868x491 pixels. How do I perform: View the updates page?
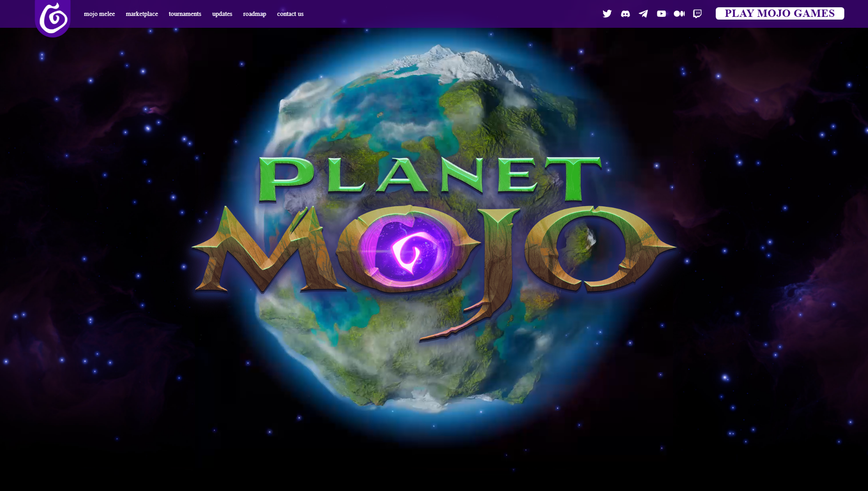pos(222,14)
